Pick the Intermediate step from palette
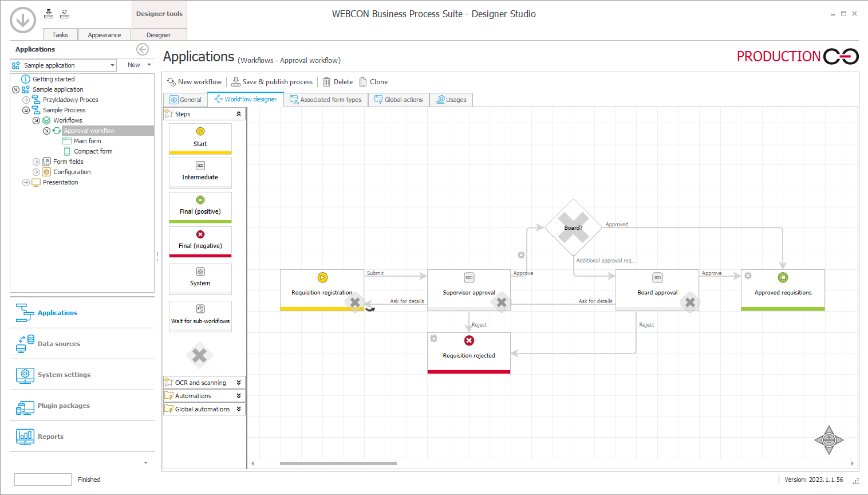 (x=200, y=173)
